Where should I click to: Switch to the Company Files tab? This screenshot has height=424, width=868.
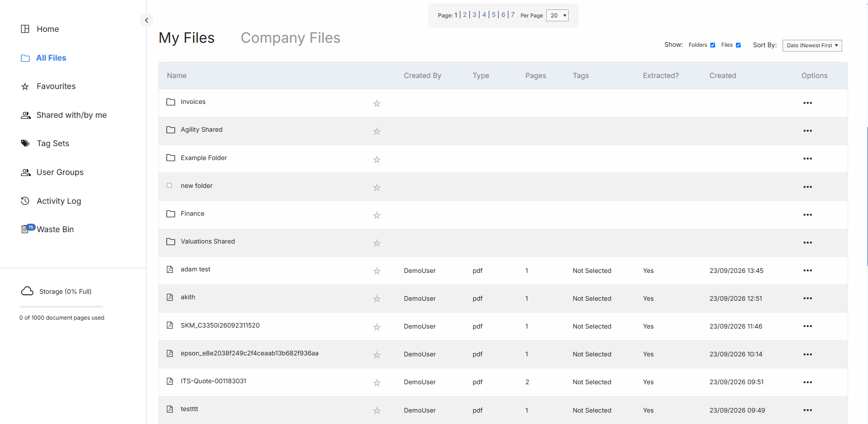(x=290, y=38)
